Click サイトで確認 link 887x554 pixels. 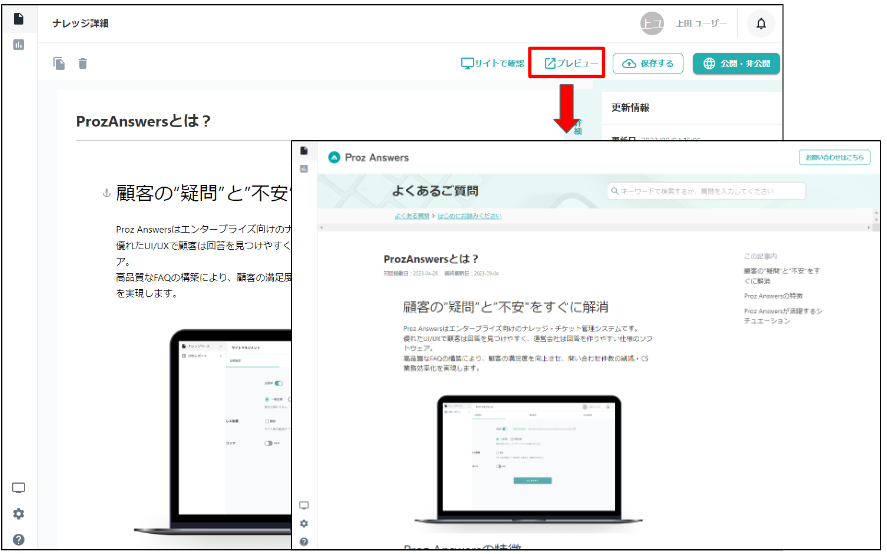point(493,63)
